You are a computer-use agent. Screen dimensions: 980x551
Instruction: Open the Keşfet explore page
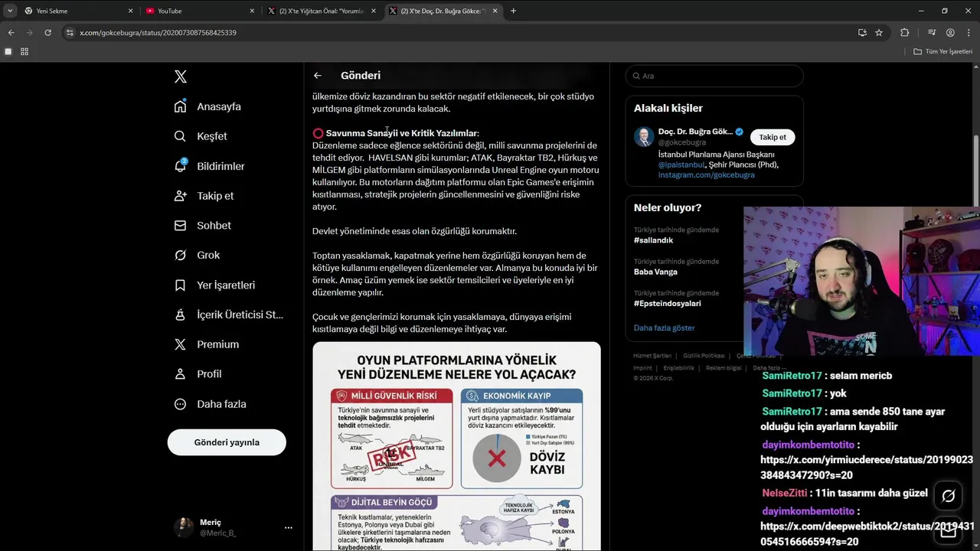pos(201,136)
